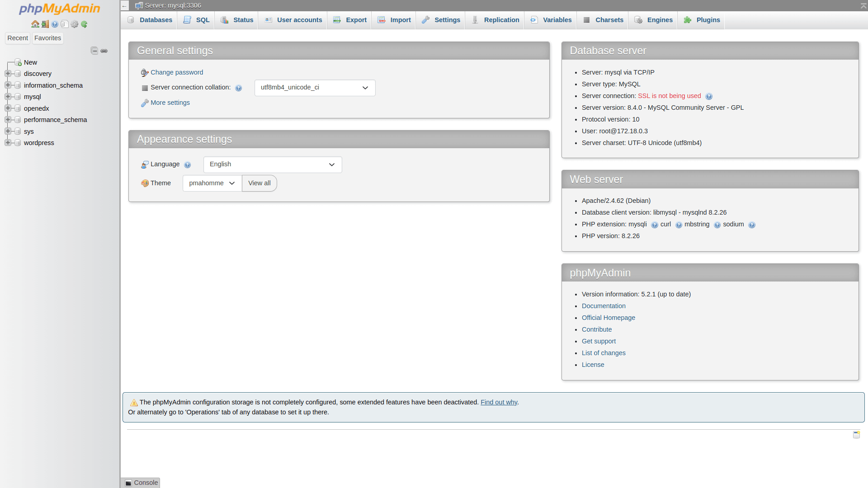Click the More settings link

coord(170,103)
